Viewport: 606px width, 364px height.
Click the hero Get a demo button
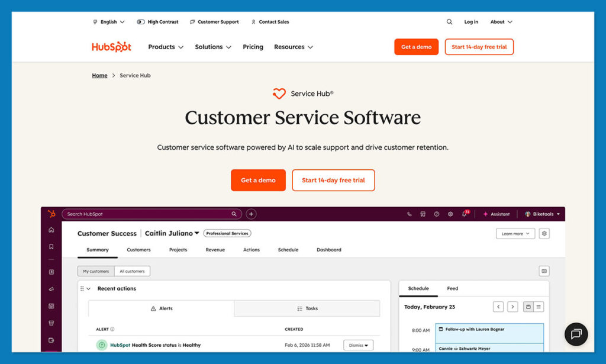(258, 180)
